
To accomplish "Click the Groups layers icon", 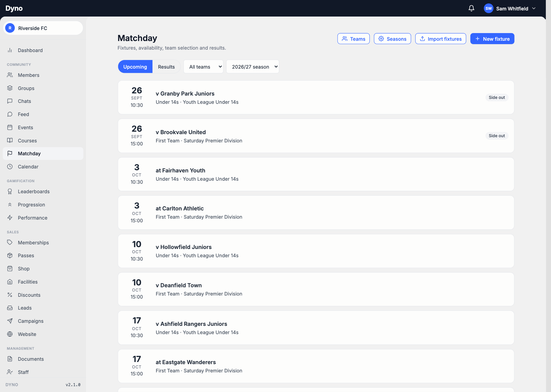I will tap(10, 88).
